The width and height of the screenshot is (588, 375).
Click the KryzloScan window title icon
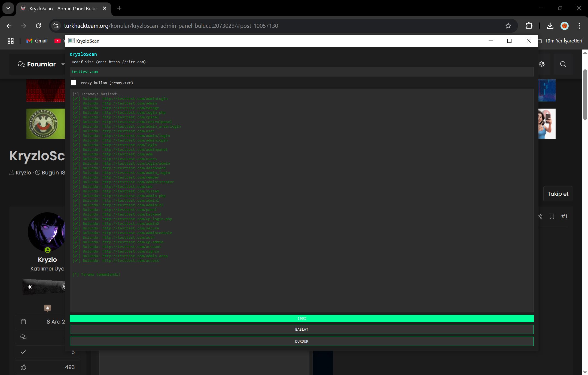click(71, 41)
